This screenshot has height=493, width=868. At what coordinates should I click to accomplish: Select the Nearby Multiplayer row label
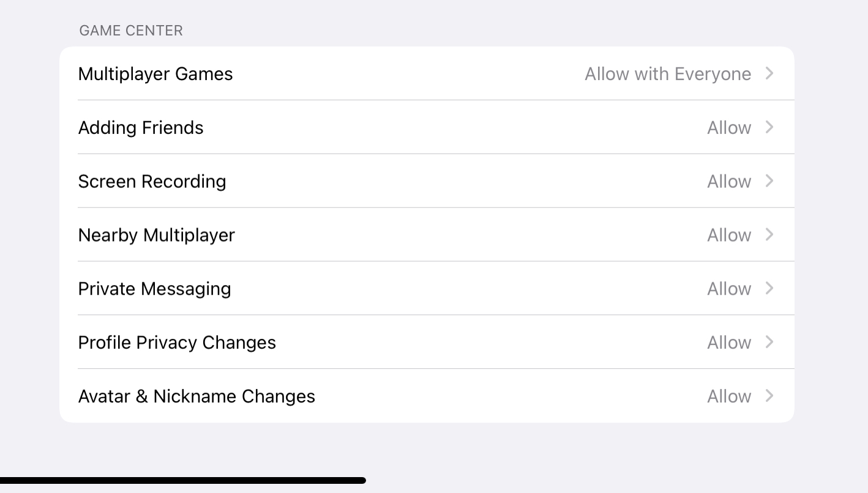[x=157, y=235]
